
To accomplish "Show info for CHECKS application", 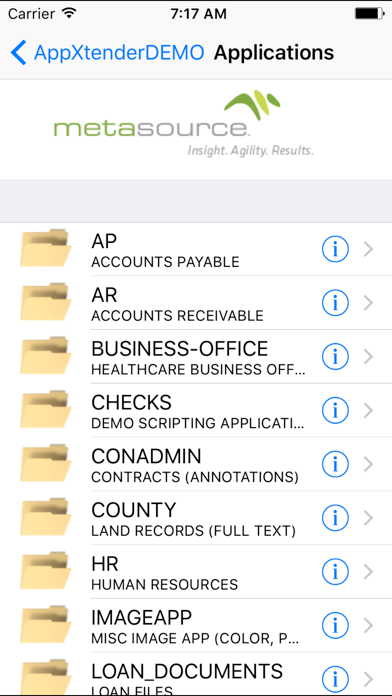I will (x=335, y=411).
